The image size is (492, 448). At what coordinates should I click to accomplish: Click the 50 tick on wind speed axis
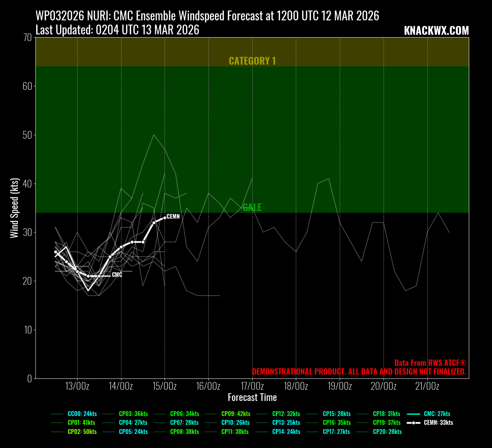click(x=27, y=135)
